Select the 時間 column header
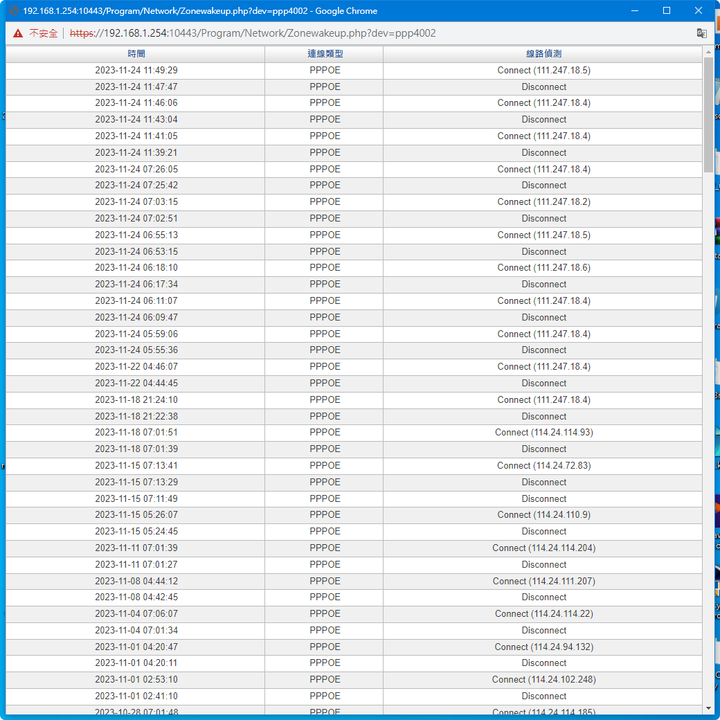 (136, 54)
